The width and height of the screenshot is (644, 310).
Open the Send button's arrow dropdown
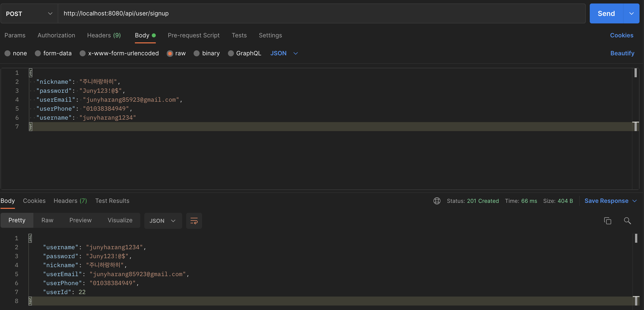click(x=631, y=13)
